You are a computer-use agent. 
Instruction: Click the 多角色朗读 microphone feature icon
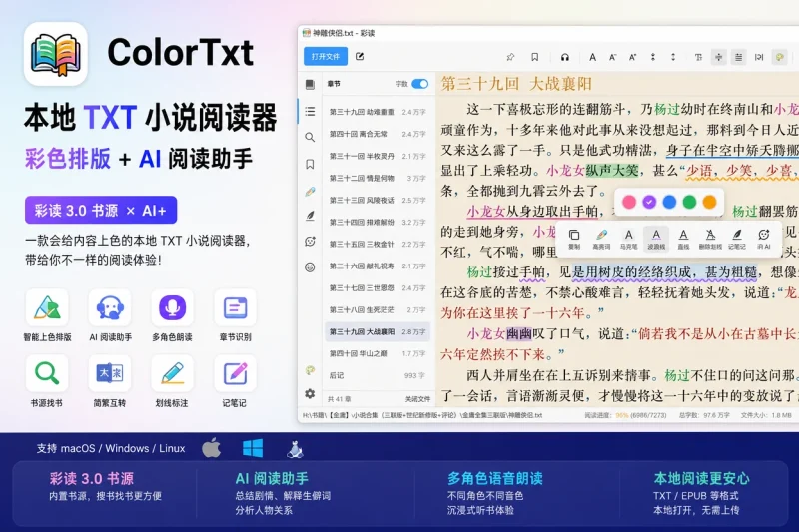(x=172, y=308)
